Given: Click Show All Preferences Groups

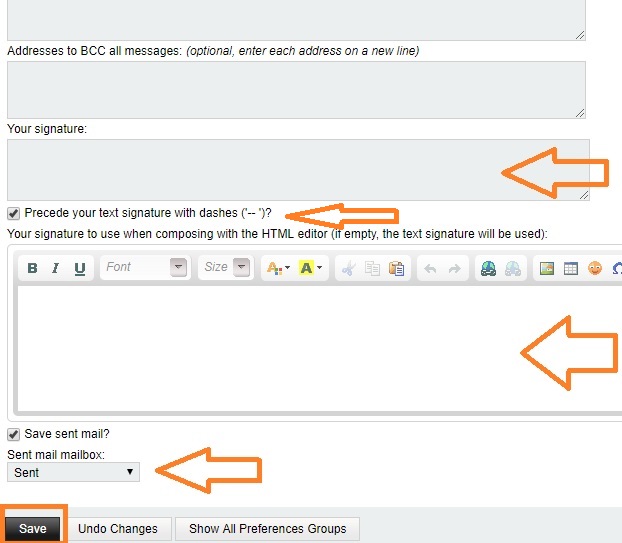Looking at the screenshot, I should (267, 529).
